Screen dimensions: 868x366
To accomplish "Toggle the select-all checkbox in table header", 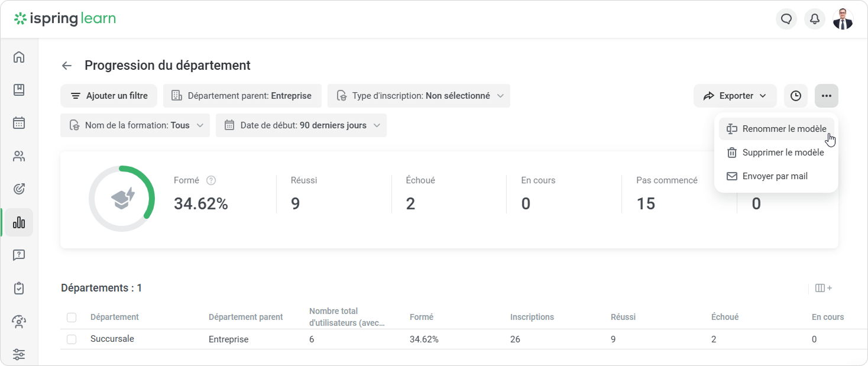I will pyautogui.click(x=72, y=318).
